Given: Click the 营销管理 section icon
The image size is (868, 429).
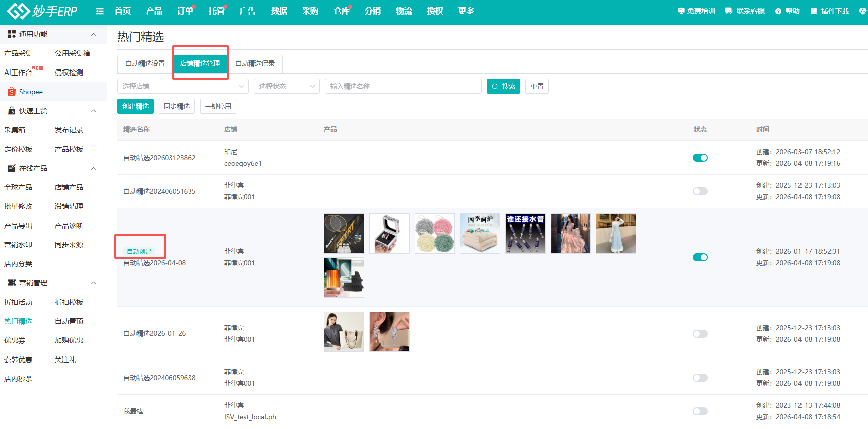Looking at the screenshot, I should click(12, 283).
